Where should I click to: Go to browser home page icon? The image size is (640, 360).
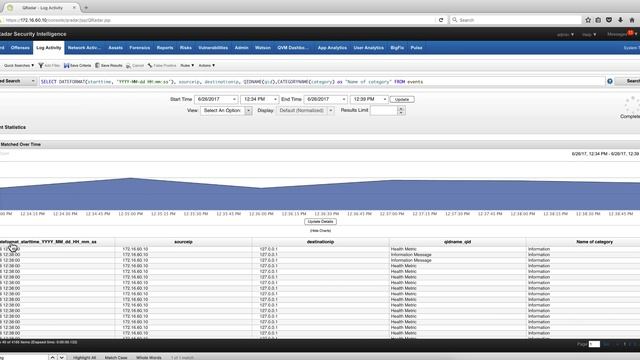632,20
